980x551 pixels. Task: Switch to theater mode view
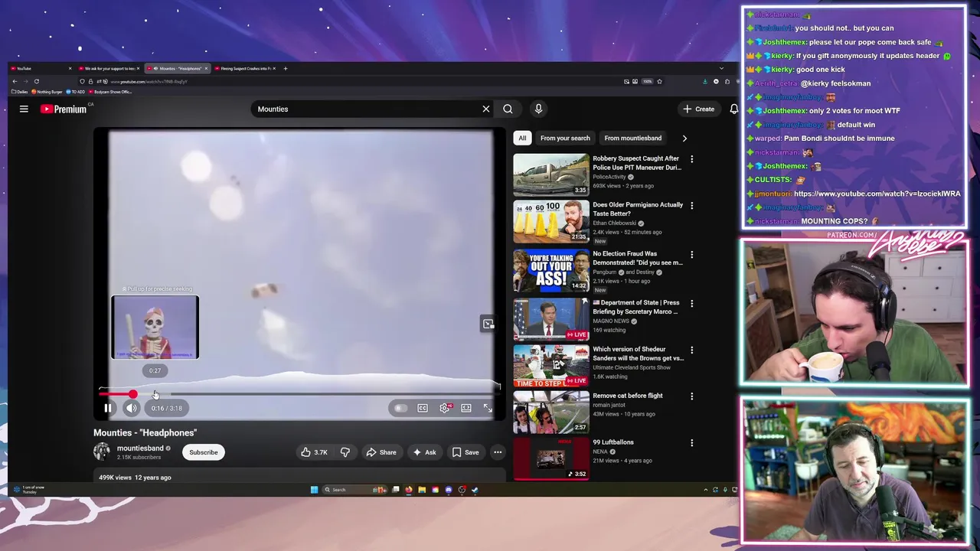(x=466, y=408)
